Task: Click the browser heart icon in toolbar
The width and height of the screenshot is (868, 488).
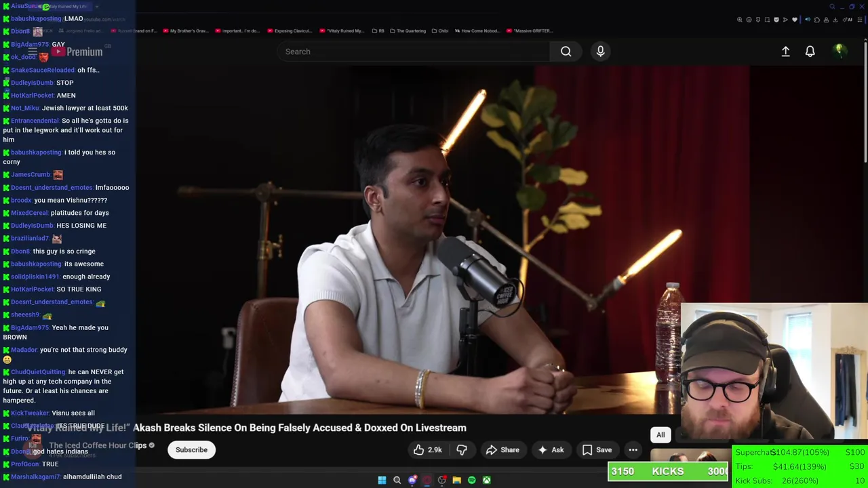Action: pos(795,20)
